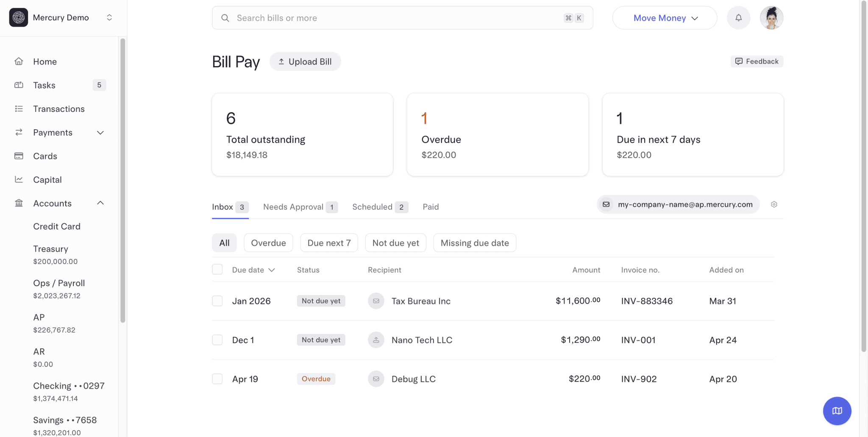Select the checkbox for Tax Bureau Inc bill

(x=217, y=301)
